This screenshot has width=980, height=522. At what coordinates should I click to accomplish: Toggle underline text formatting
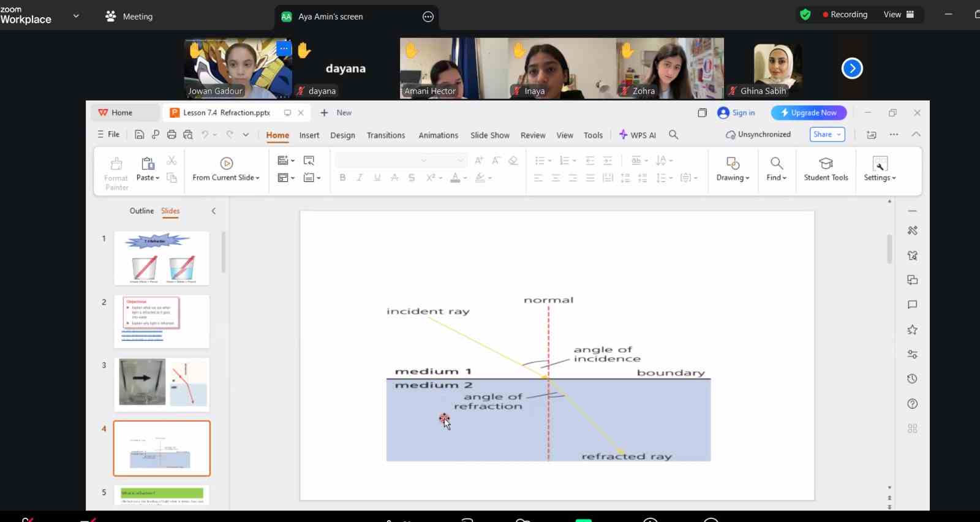click(377, 178)
